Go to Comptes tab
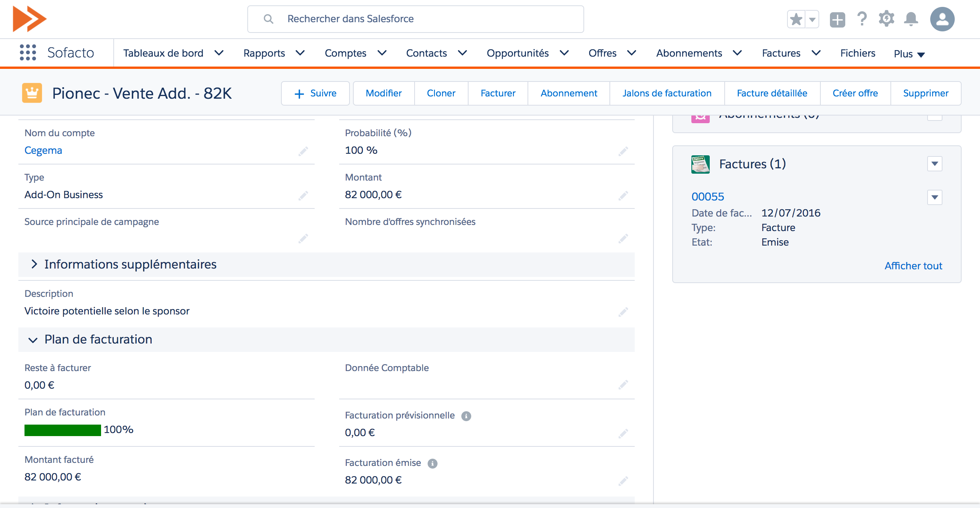This screenshot has width=980, height=508. pos(346,53)
